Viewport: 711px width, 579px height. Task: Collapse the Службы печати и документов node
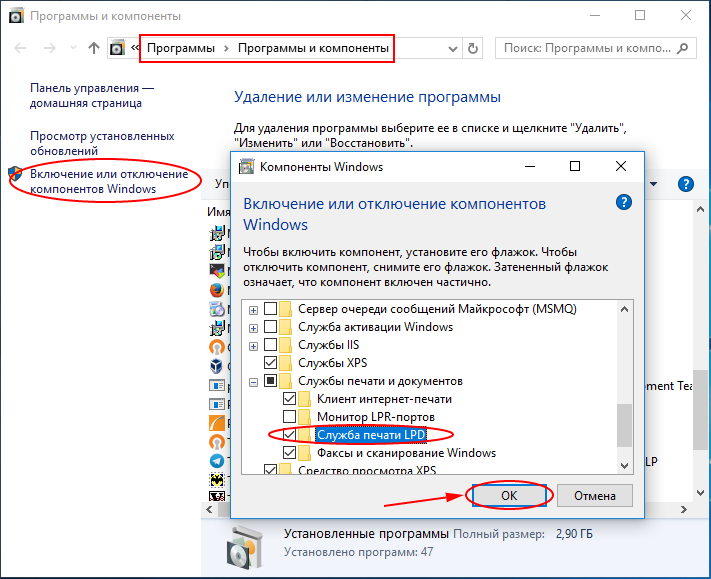click(253, 383)
